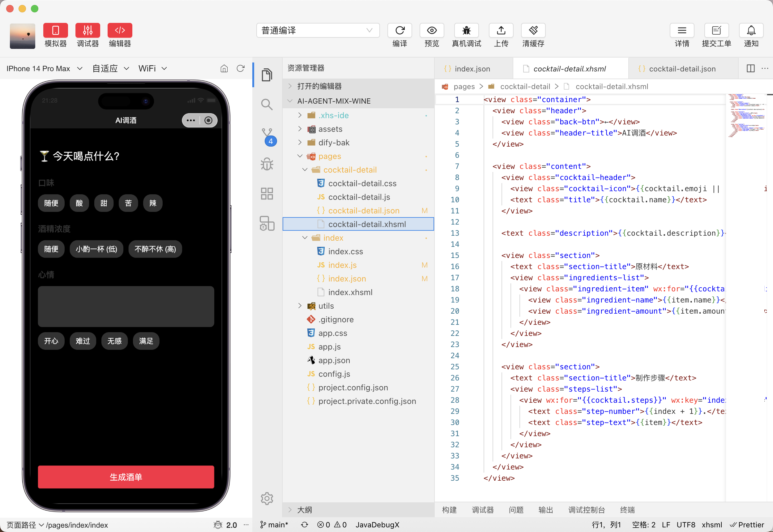This screenshot has height=532, width=773.
Task: Click the split editor icon
Action: (750, 68)
